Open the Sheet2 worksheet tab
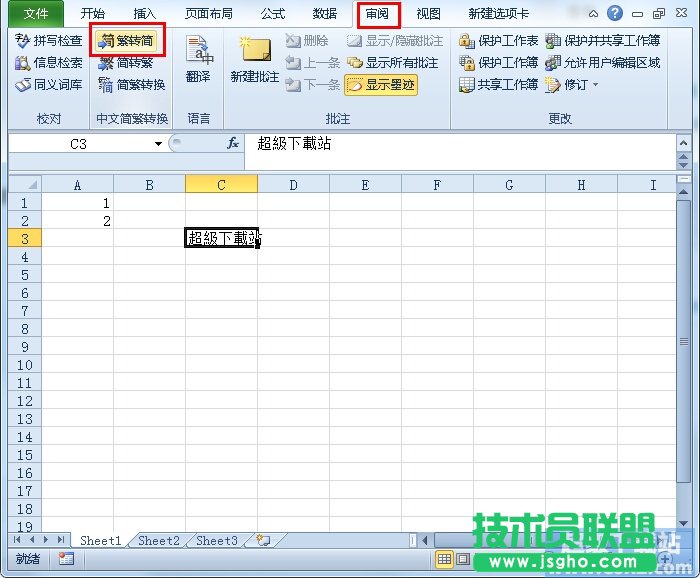The image size is (700, 578). [x=159, y=541]
